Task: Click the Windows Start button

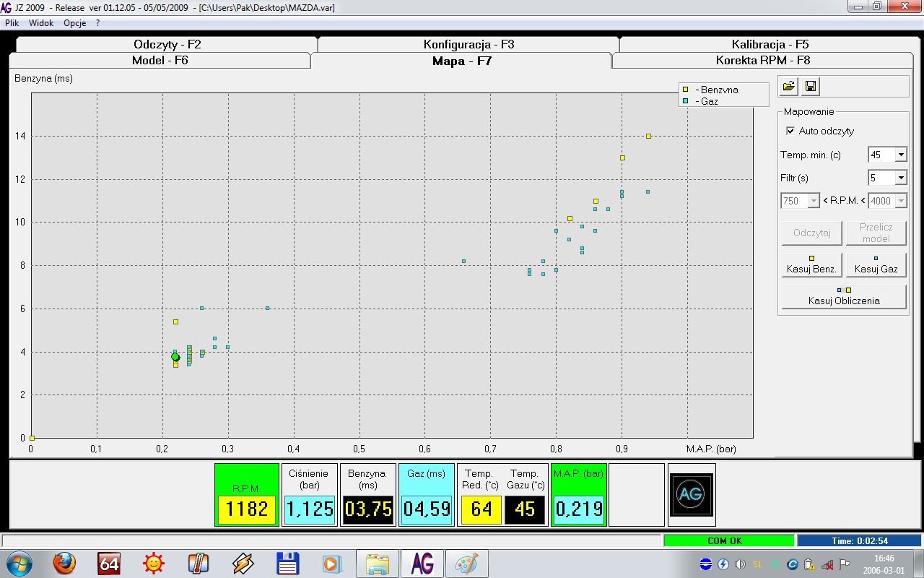Action: click(x=19, y=564)
